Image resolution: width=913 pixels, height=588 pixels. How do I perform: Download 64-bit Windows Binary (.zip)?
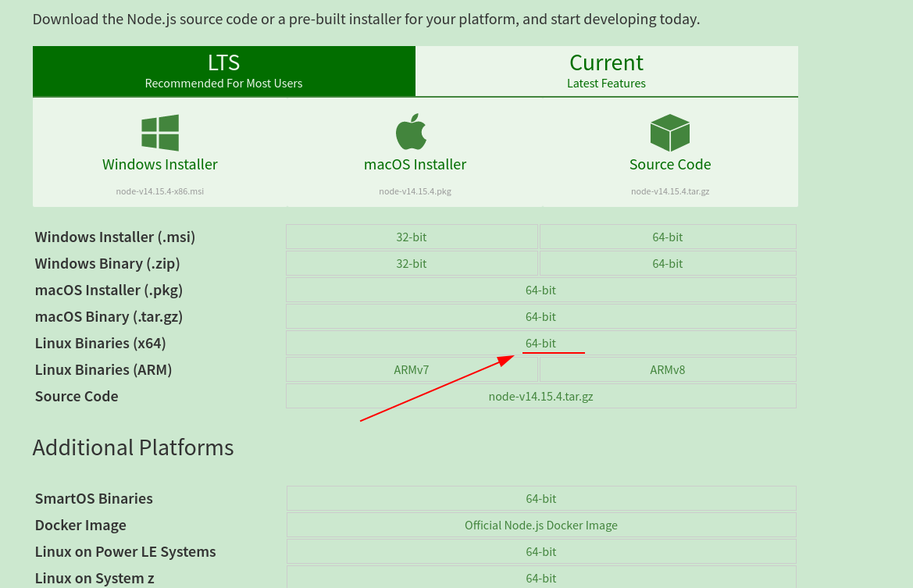(668, 263)
